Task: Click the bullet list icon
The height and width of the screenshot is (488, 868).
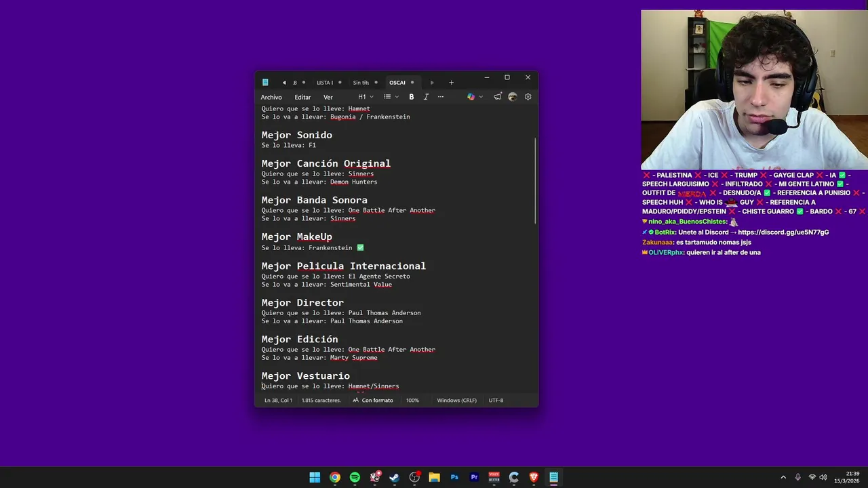Action: coord(387,97)
